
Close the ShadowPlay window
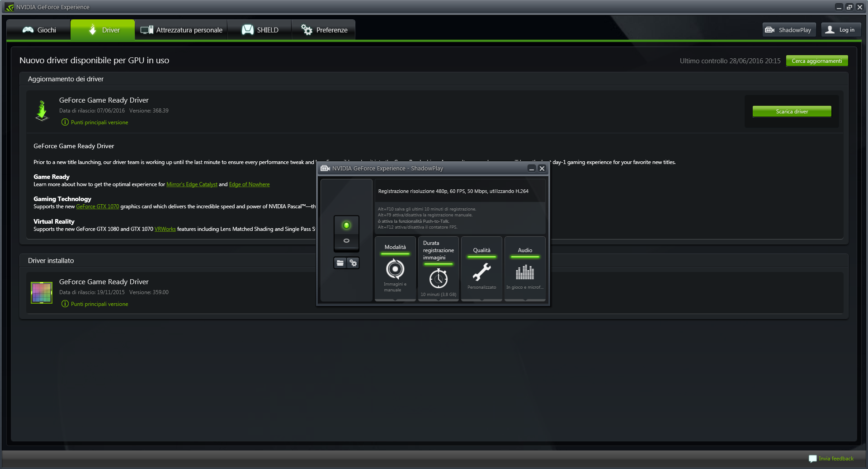(x=542, y=169)
